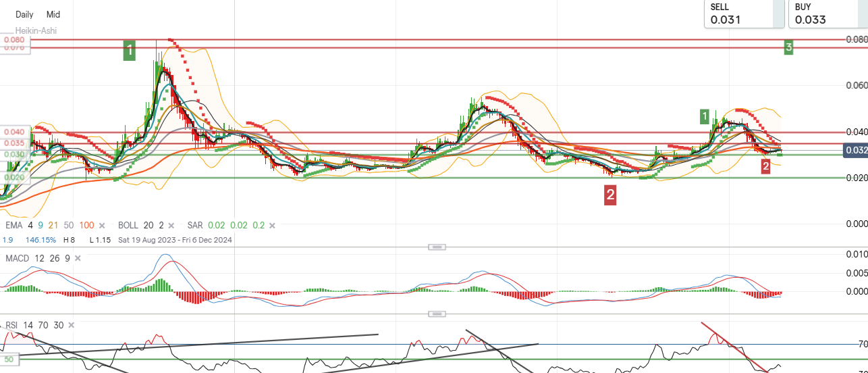Click the red 2 marker beside the current price
The height and width of the screenshot is (373, 868).
[765, 166]
